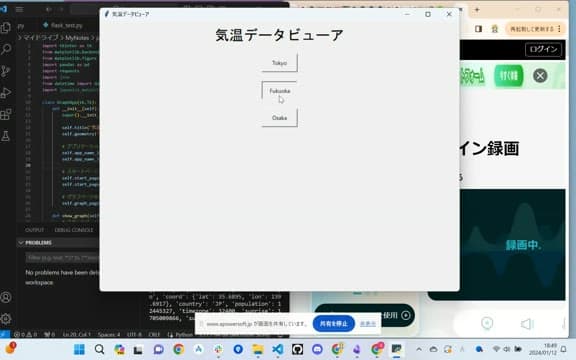Open browser side panel icon
576x360 pixels.
(x=478, y=29)
